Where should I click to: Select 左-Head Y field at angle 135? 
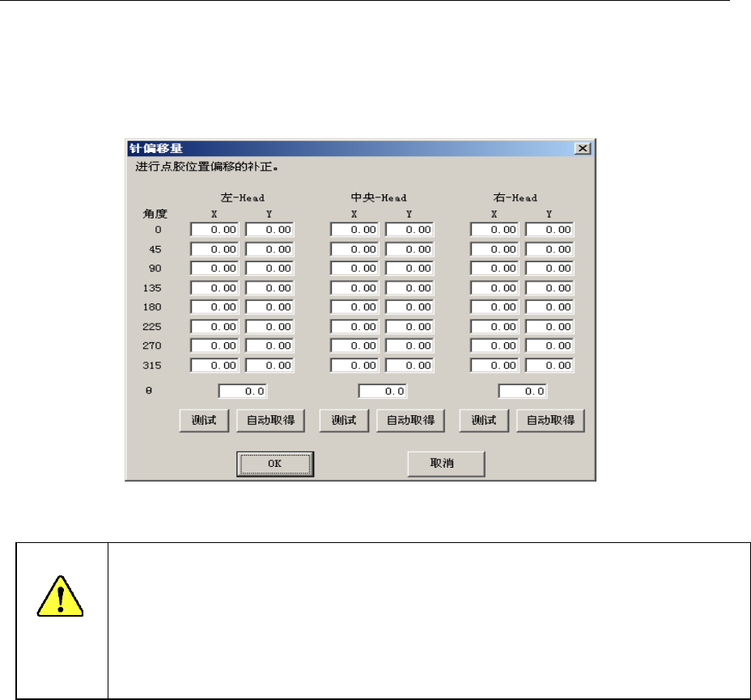(269, 288)
